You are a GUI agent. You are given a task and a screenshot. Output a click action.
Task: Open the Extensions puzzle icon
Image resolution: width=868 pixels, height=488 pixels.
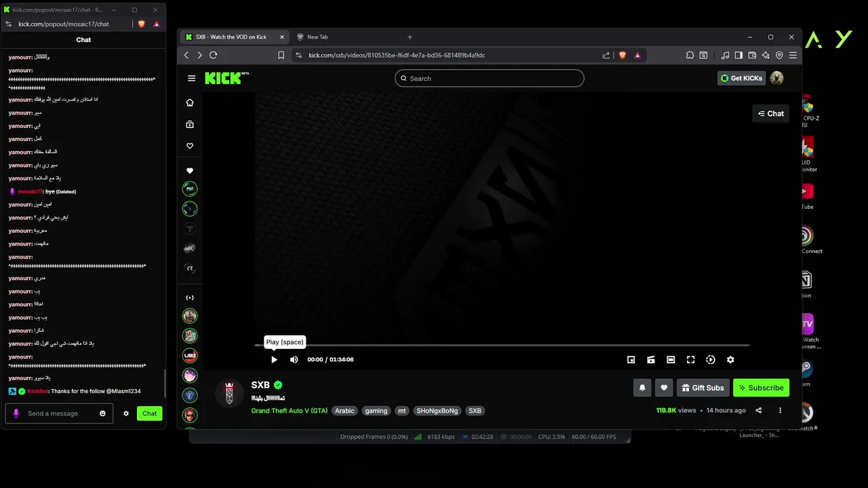click(x=690, y=55)
